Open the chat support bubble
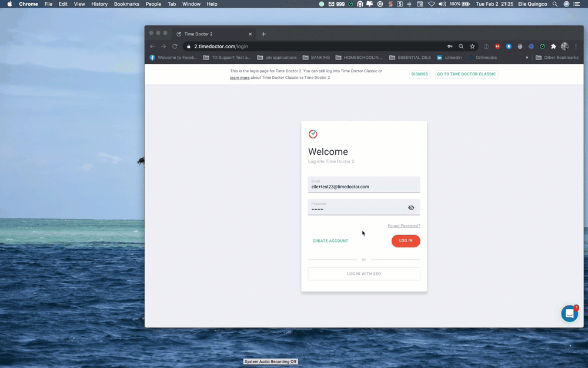This screenshot has width=588, height=368. click(569, 313)
